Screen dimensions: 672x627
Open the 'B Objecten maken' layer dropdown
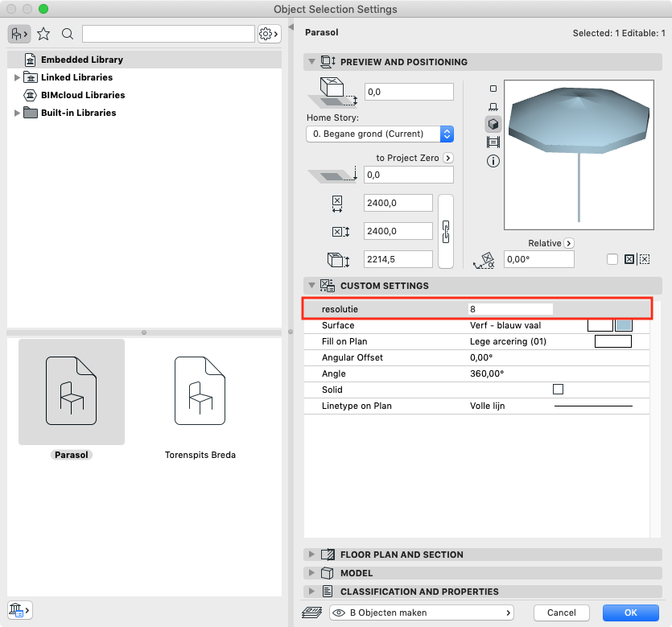(x=421, y=613)
